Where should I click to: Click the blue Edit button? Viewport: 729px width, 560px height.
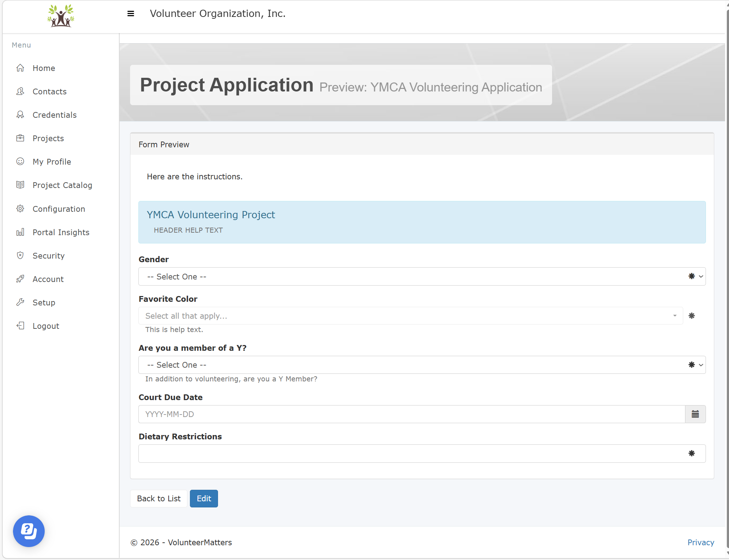[204, 498]
